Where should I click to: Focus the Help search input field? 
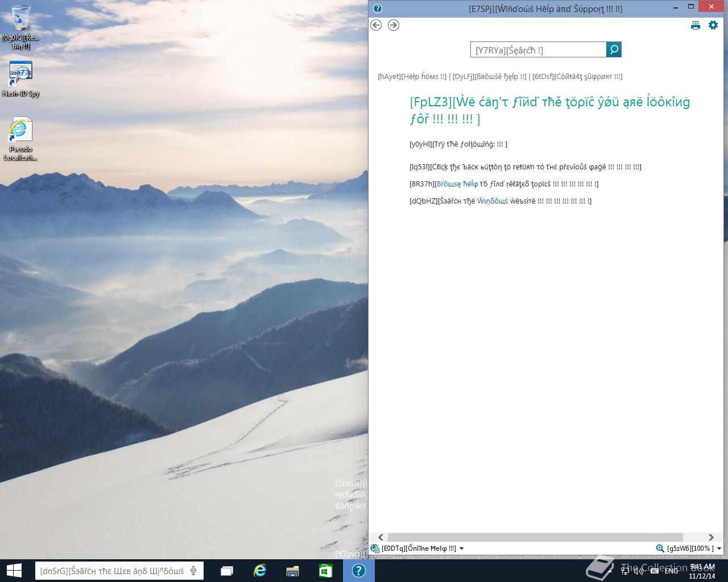(x=538, y=49)
